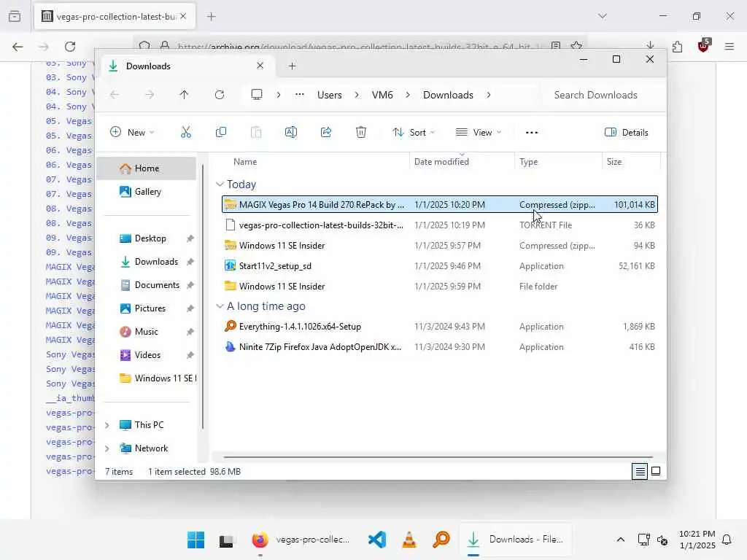Click the Firefox downloads arrow icon
The width and height of the screenshot is (747, 560).
coord(650,46)
